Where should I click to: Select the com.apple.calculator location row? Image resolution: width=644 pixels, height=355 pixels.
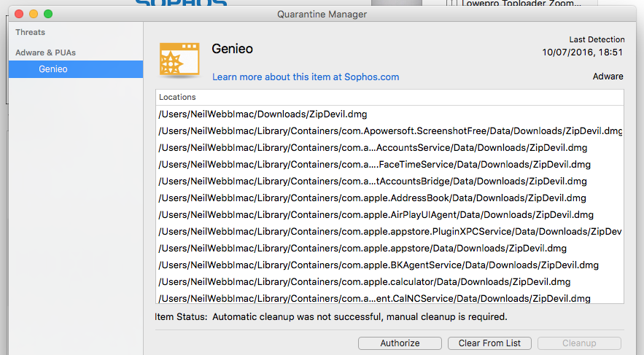tap(389, 282)
